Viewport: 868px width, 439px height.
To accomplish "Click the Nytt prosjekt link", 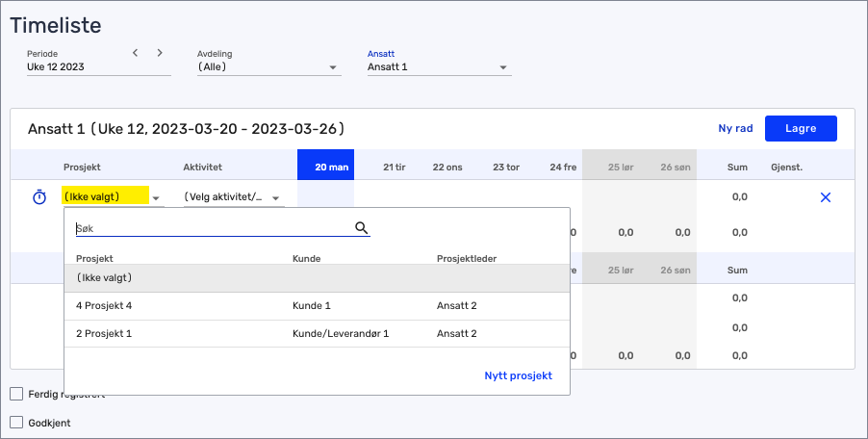I will click(x=518, y=375).
